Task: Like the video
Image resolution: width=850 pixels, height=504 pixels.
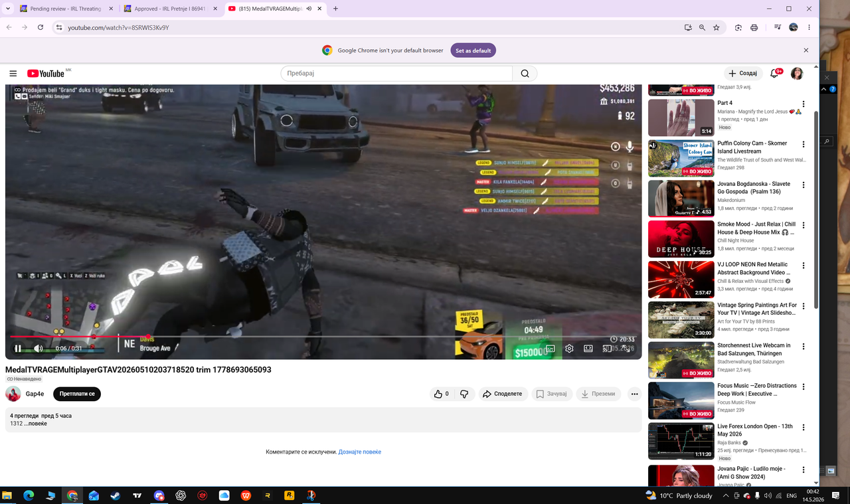Action: point(441,394)
